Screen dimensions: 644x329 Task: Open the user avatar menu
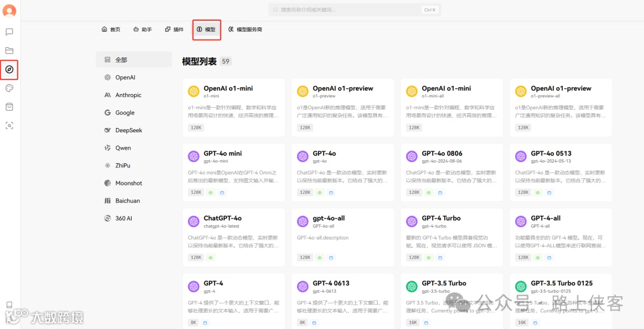pyautogui.click(x=10, y=11)
